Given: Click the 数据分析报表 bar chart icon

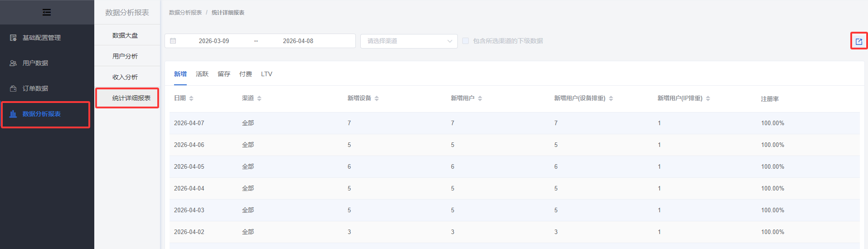Looking at the screenshot, I should (13, 114).
